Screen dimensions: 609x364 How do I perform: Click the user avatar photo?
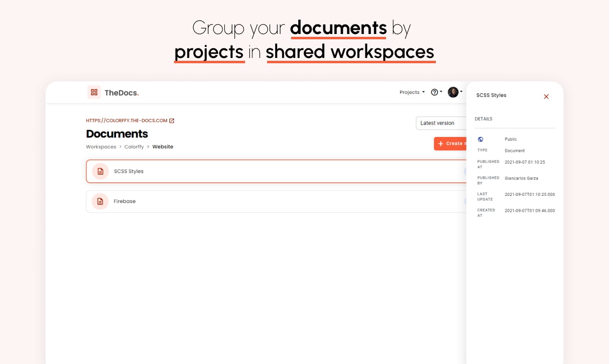click(454, 92)
